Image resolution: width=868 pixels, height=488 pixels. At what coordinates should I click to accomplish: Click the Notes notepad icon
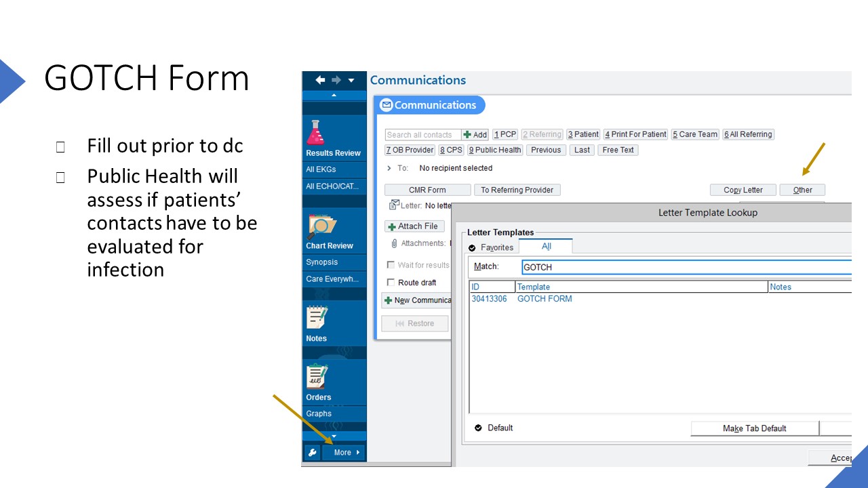tap(317, 318)
